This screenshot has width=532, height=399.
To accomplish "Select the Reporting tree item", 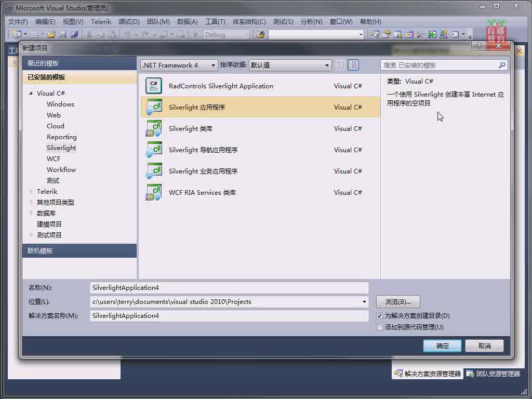I will point(61,137).
